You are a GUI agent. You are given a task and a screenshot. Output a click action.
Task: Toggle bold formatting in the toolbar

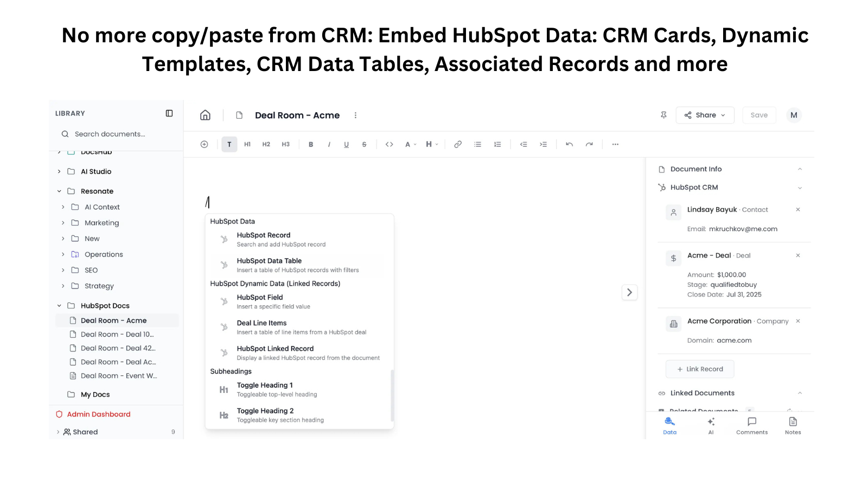pos(311,144)
